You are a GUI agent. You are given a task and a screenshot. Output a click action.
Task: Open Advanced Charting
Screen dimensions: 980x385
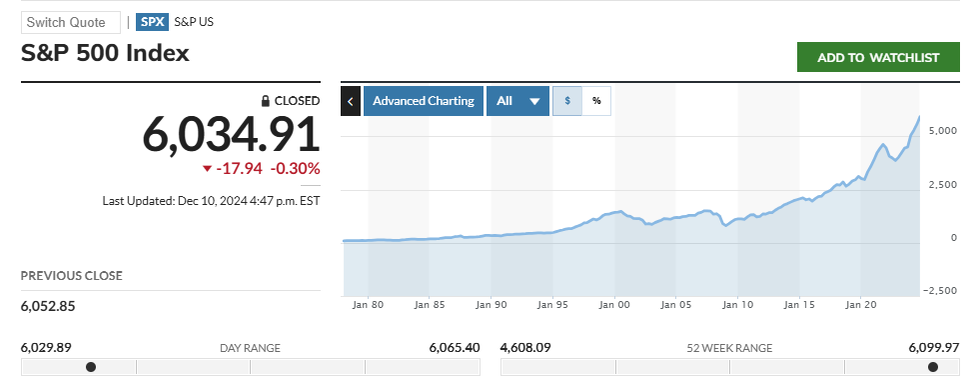point(424,101)
